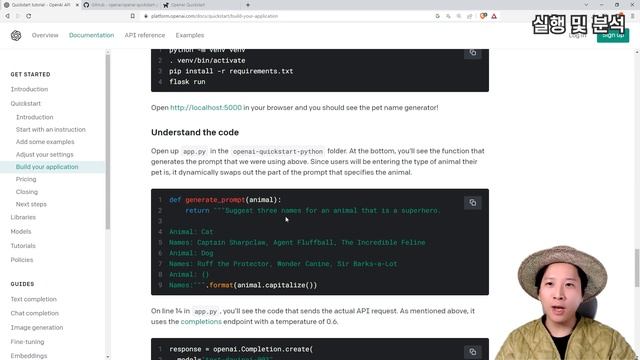Screen dimensions: 640x360
Task: Click the browser forward arrow
Action: 18,16
